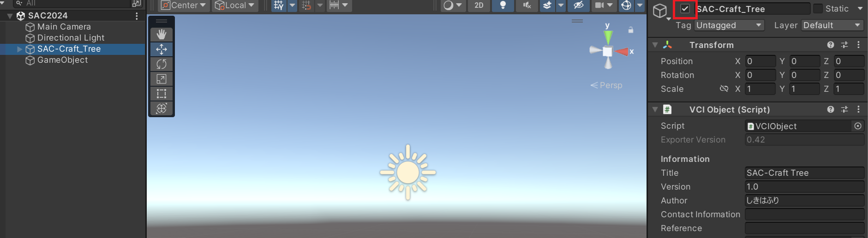Select the Rotate tool
This screenshot has height=238, width=868.
[162, 64]
